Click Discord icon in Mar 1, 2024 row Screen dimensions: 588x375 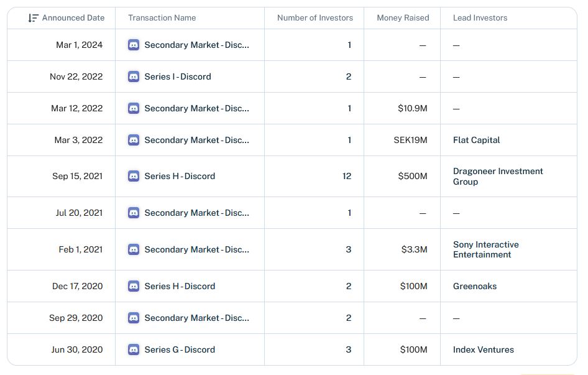[x=134, y=45]
